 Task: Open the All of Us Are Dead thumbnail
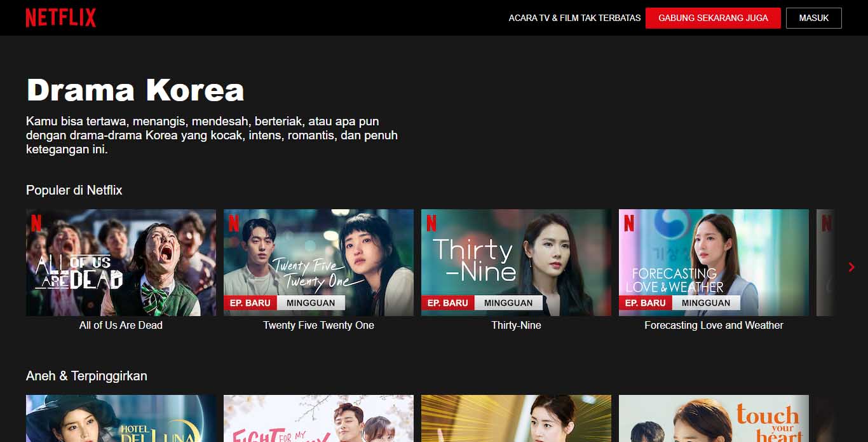coord(121,262)
